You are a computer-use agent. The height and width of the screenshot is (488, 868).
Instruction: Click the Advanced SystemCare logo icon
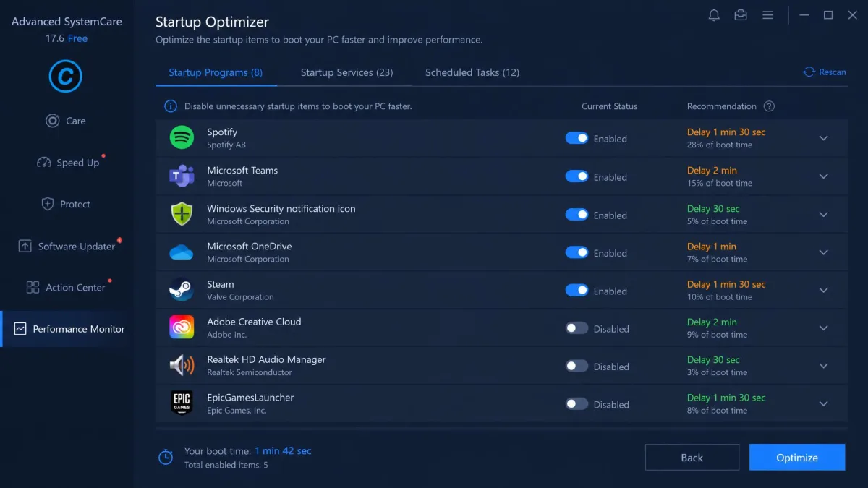(x=66, y=76)
